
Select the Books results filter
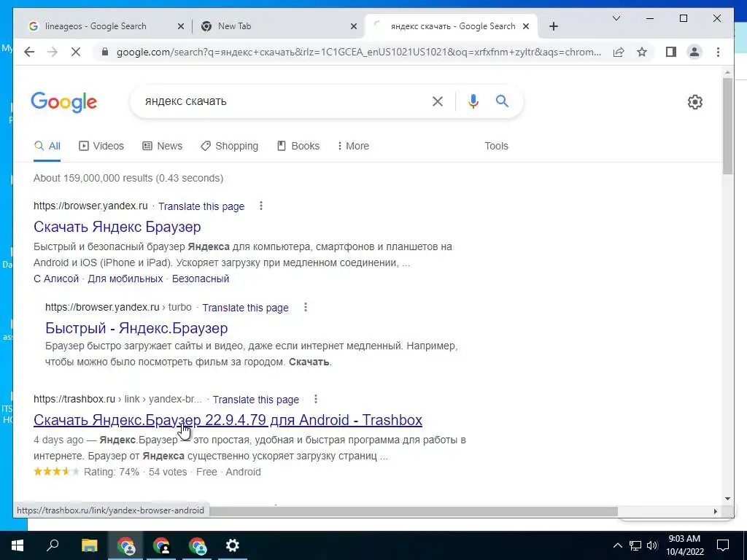click(x=298, y=146)
